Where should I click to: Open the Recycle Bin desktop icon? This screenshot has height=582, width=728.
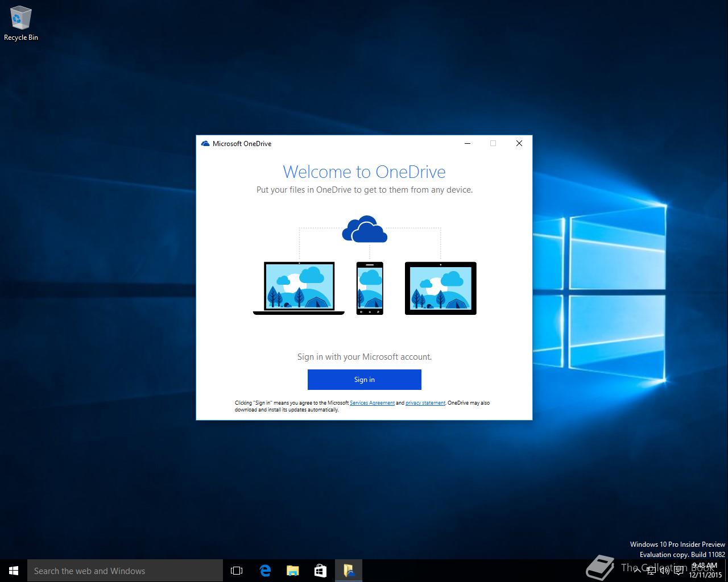[x=21, y=24]
